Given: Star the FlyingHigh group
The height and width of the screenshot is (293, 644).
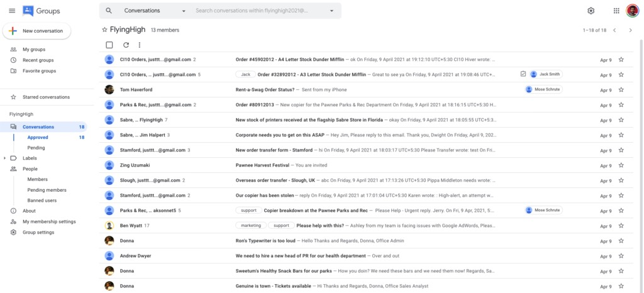Looking at the screenshot, I should pos(104,30).
